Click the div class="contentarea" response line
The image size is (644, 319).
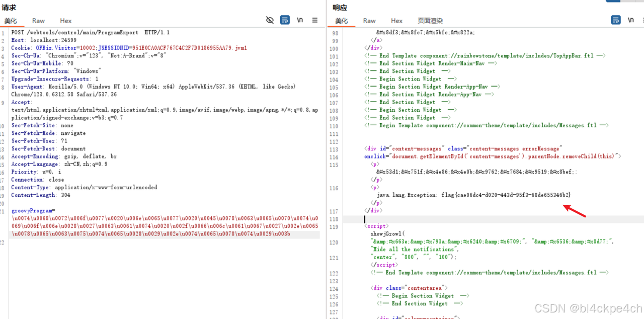[409, 288]
